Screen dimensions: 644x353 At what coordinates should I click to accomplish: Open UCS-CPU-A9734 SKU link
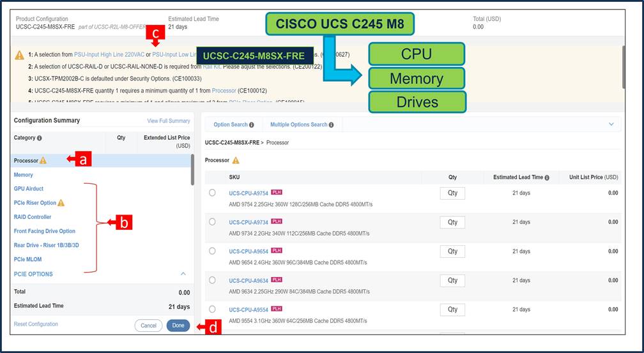(x=249, y=223)
